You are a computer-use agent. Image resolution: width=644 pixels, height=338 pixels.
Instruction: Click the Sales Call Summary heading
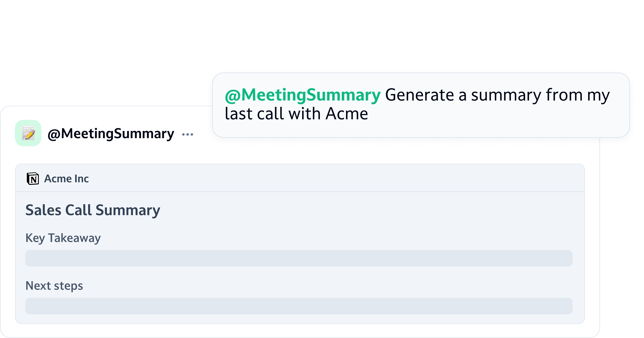93,210
